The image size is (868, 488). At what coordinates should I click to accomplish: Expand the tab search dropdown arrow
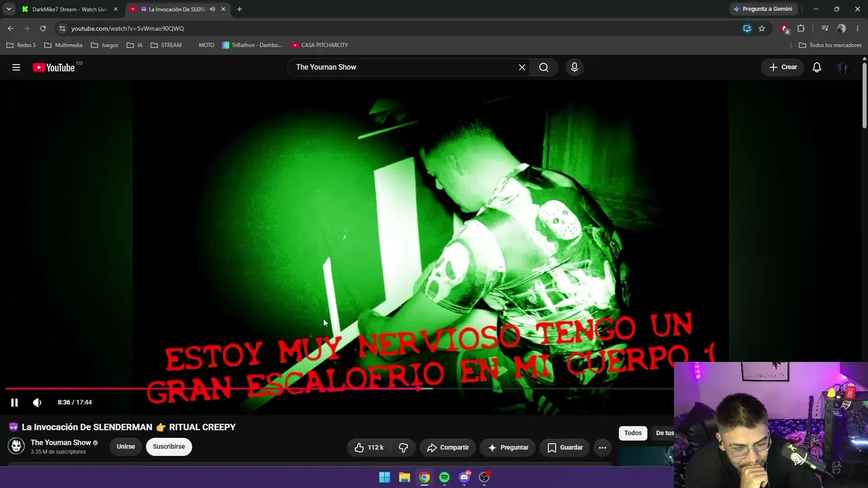[x=9, y=9]
